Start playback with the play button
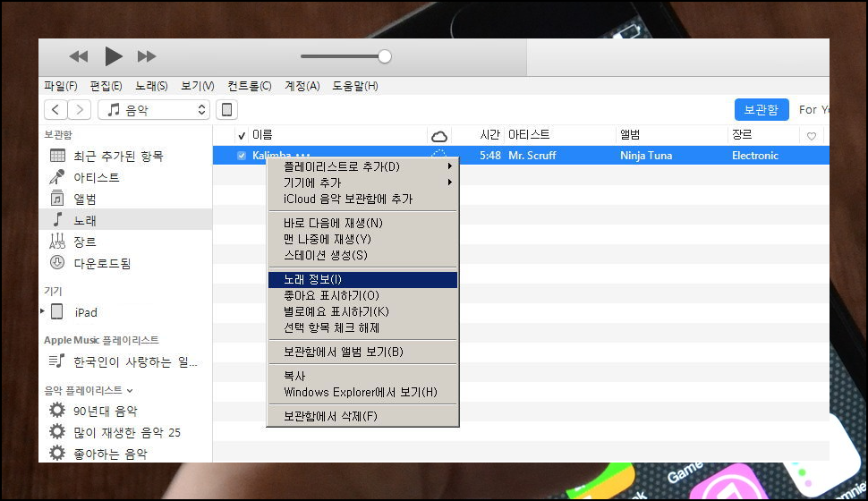This screenshot has height=501, width=868. pos(114,55)
